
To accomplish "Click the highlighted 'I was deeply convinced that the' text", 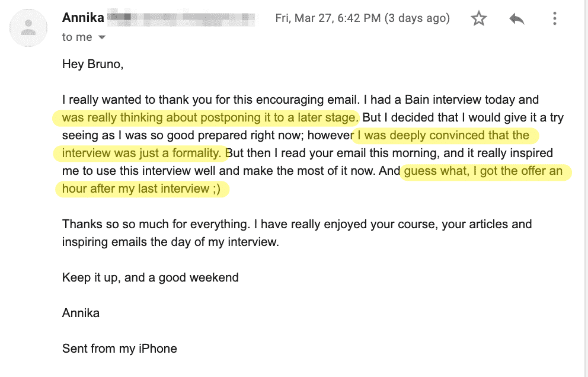I will pos(443,135).
